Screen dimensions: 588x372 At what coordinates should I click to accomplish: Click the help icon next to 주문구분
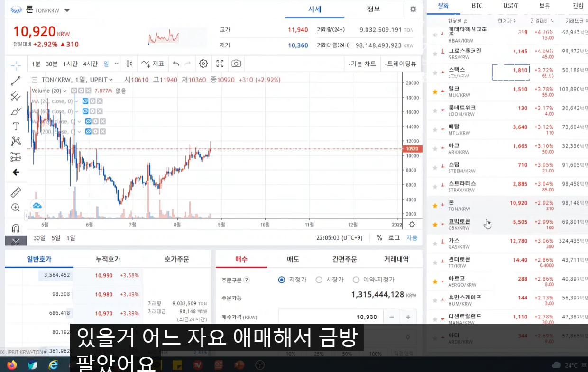[247, 280]
